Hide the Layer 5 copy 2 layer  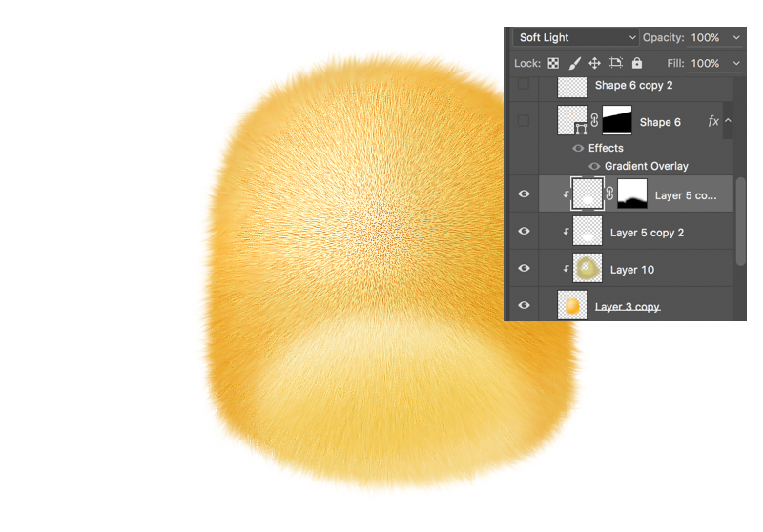(524, 232)
